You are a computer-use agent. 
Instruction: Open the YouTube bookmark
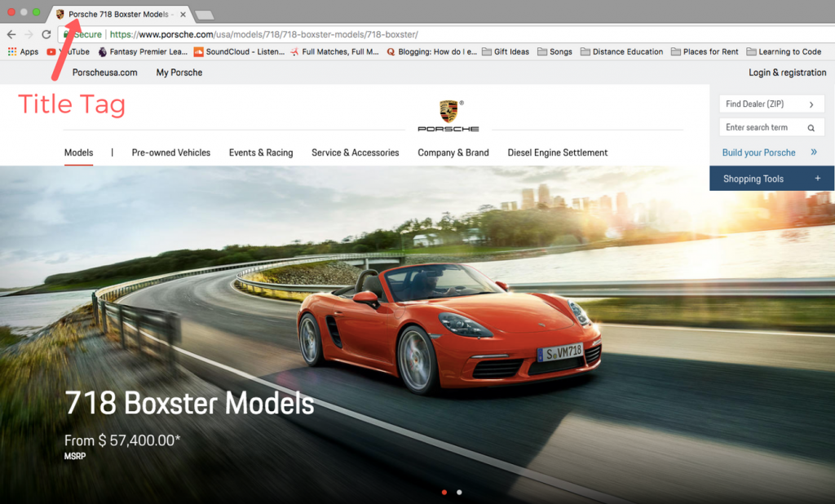click(68, 51)
